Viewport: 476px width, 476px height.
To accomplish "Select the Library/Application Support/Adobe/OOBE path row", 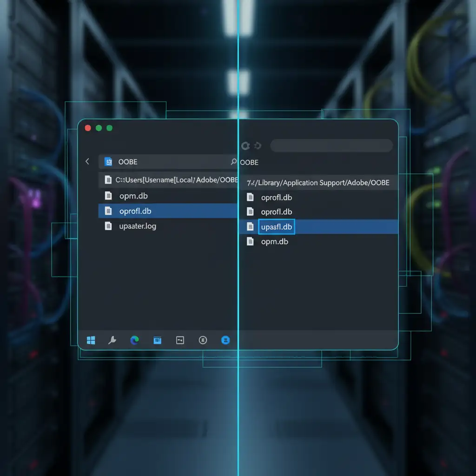I will coord(318,183).
